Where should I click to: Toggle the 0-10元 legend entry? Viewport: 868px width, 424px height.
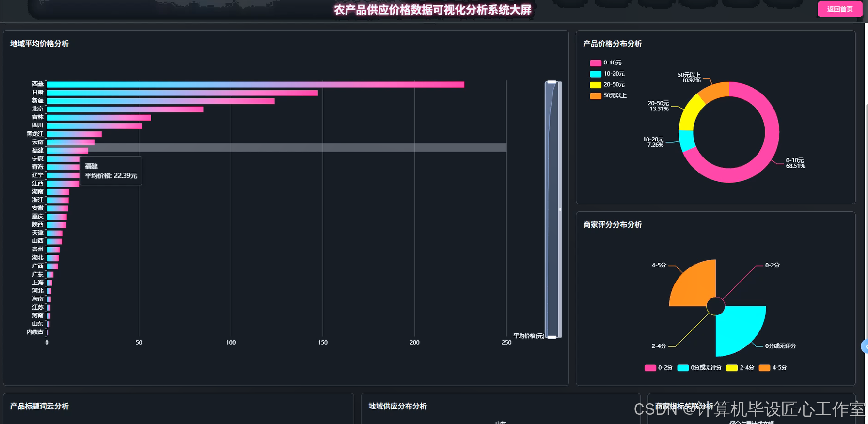click(x=606, y=63)
